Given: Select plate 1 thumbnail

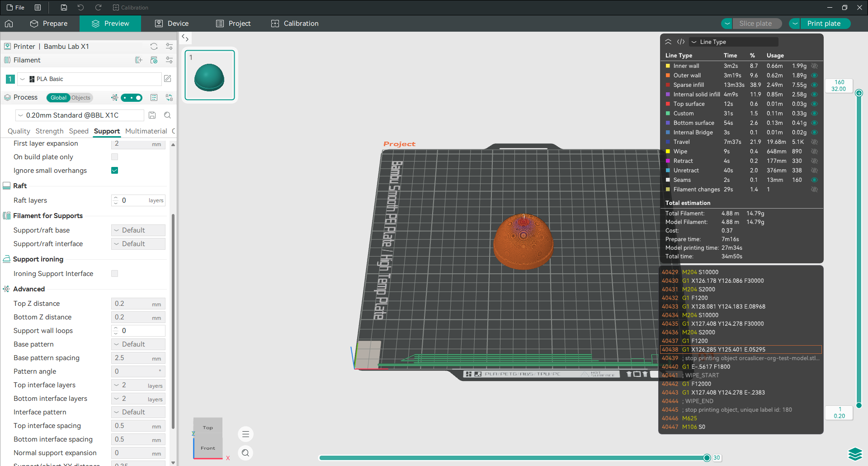Looking at the screenshot, I should click(210, 75).
